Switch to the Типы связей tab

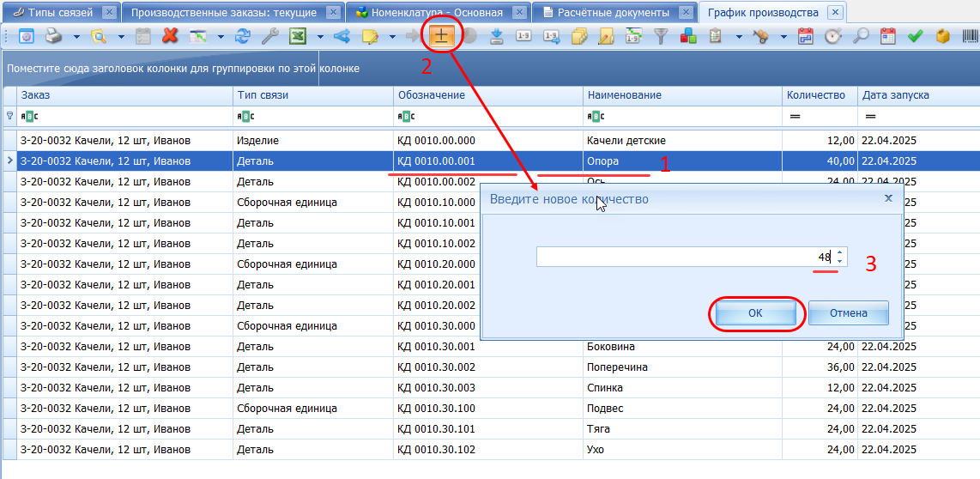(x=60, y=13)
